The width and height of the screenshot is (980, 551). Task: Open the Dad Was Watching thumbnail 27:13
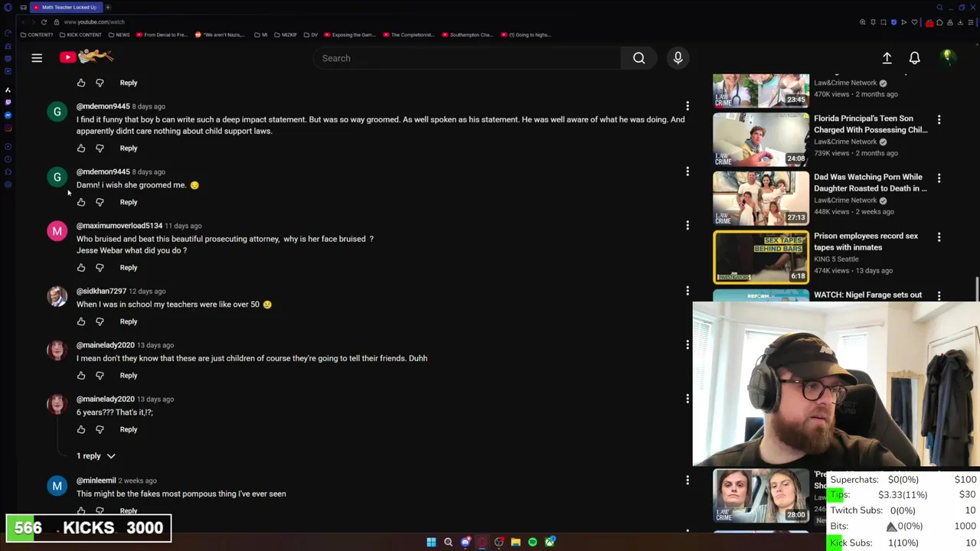(x=760, y=198)
